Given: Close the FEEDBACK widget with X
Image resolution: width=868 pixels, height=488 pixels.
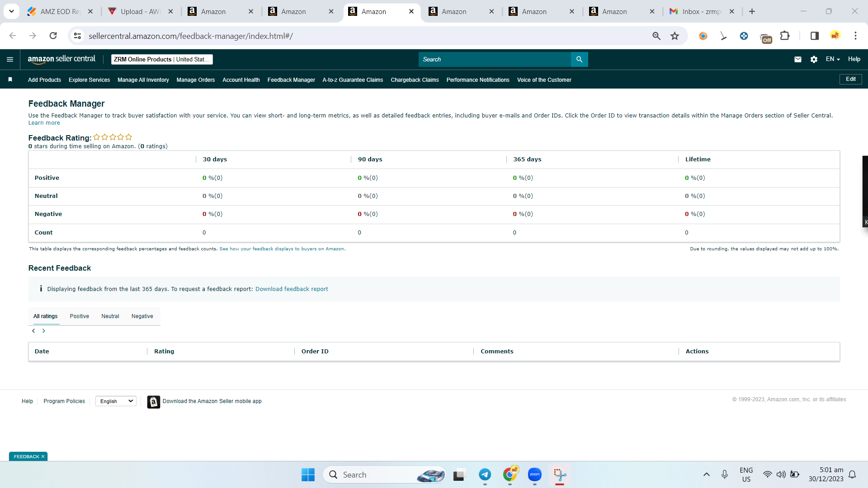Looking at the screenshot, I should 43,456.
